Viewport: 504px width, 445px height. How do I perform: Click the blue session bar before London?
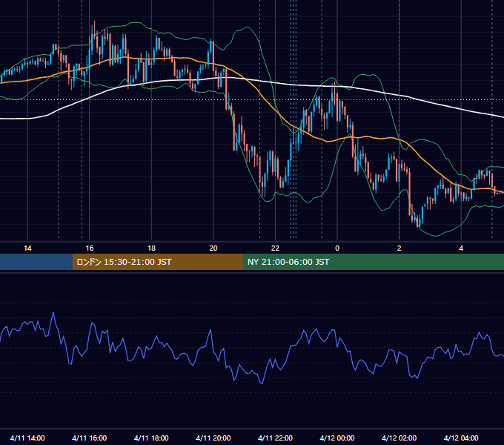coord(36,262)
